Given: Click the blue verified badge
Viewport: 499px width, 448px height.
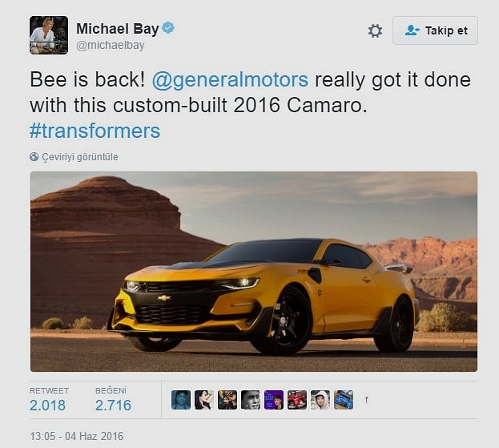Looking at the screenshot, I should (168, 28).
